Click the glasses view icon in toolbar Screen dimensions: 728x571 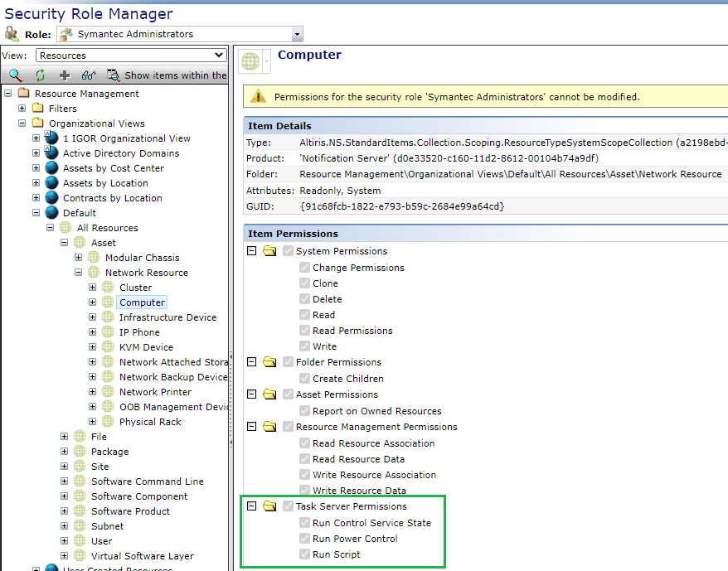pos(88,75)
